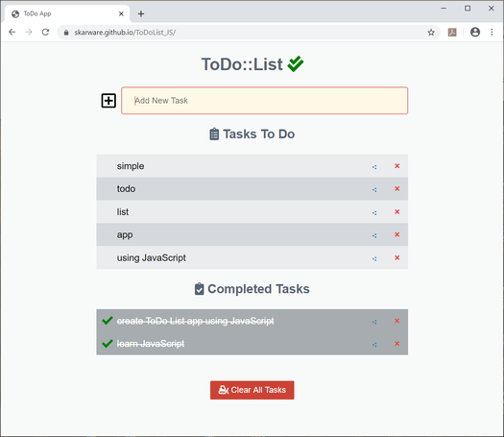The height and width of the screenshot is (437, 504).
Task: Open the browser profile avatar
Action: (475, 32)
